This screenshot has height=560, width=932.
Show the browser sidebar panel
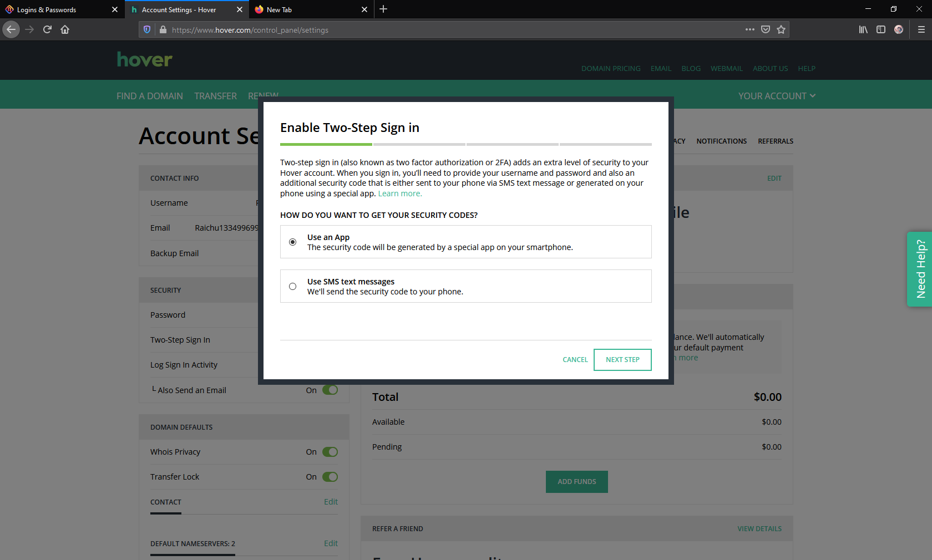coord(881,29)
